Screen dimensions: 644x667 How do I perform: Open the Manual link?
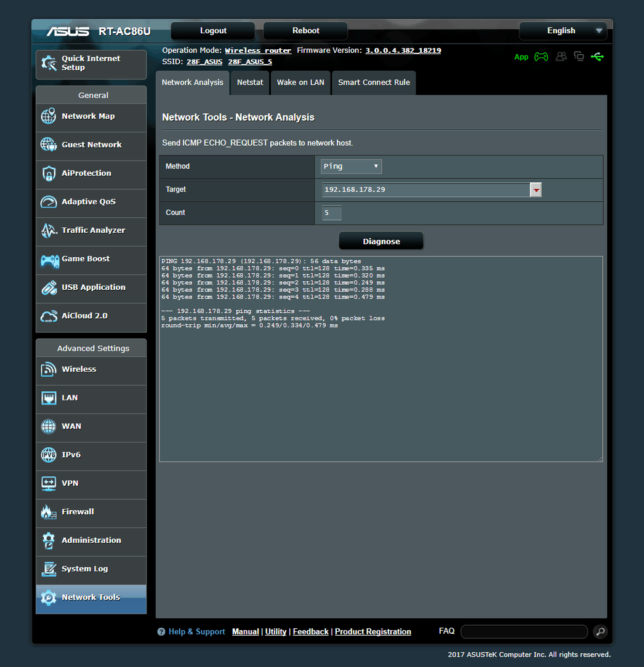(246, 632)
